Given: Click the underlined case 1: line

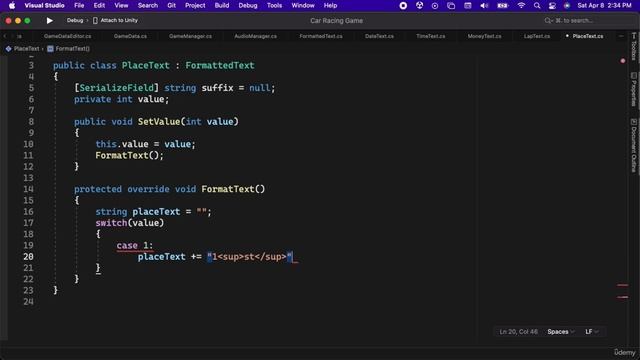Looking at the screenshot, I should tap(135, 245).
